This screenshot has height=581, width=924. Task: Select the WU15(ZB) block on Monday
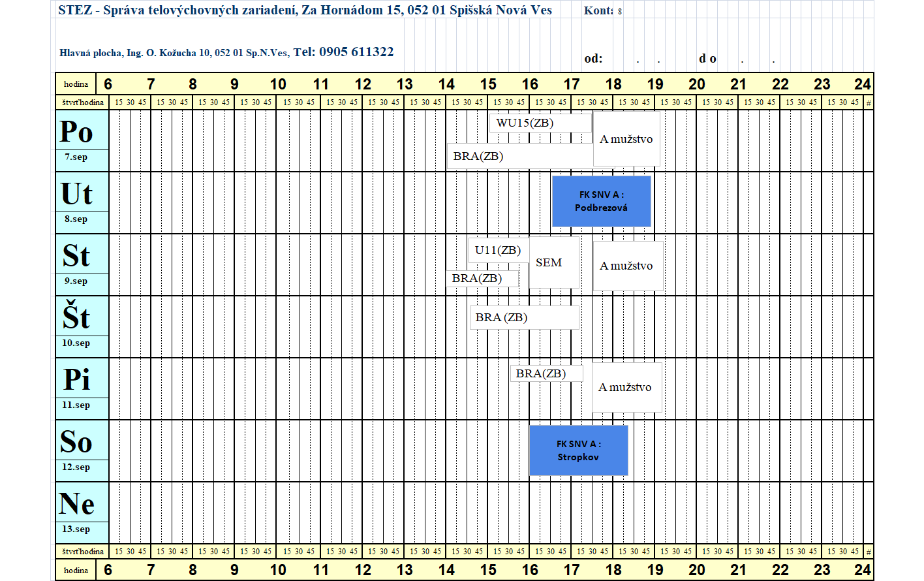tap(540, 123)
